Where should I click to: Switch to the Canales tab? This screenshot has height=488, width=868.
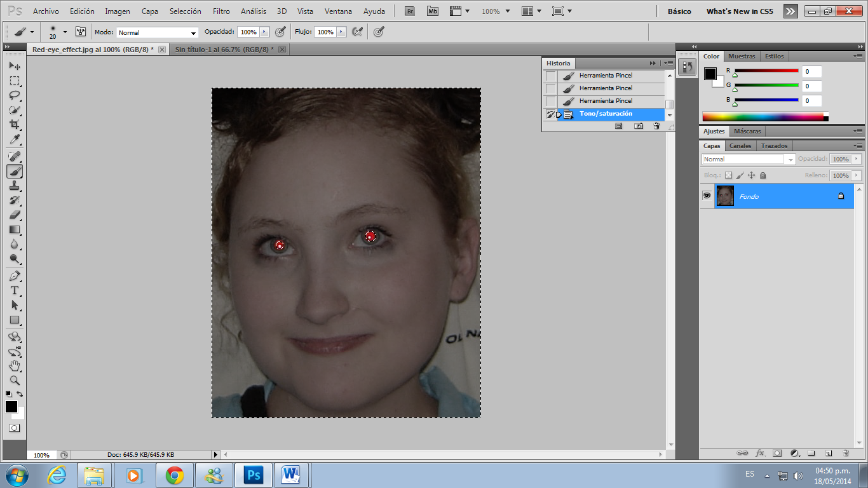[740, 146]
